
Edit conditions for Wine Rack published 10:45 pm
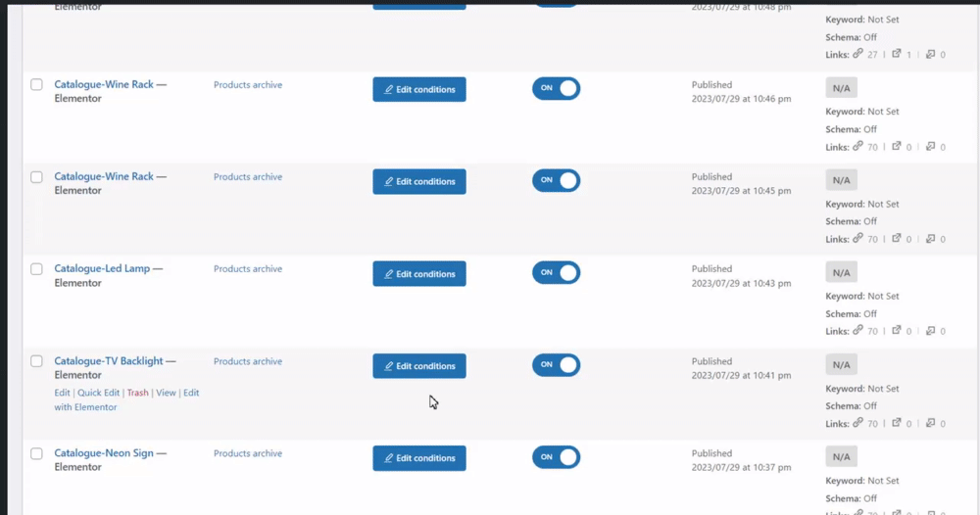point(419,182)
